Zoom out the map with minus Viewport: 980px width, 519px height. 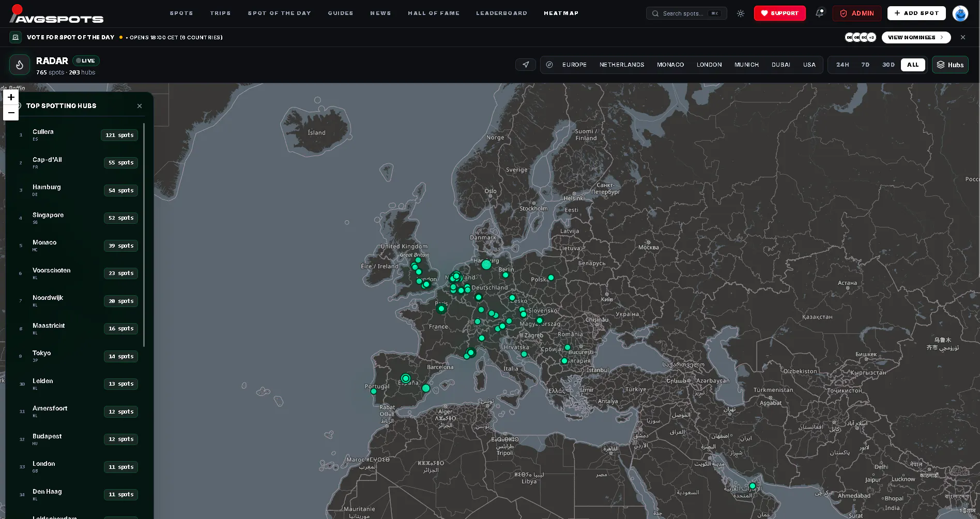pyautogui.click(x=11, y=113)
